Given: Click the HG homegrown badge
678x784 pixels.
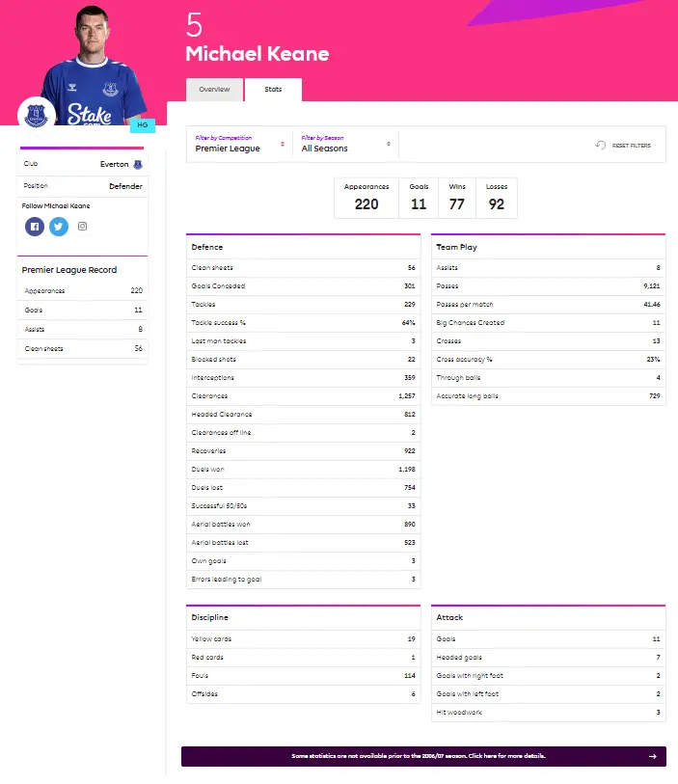Looking at the screenshot, I should pyautogui.click(x=142, y=125).
